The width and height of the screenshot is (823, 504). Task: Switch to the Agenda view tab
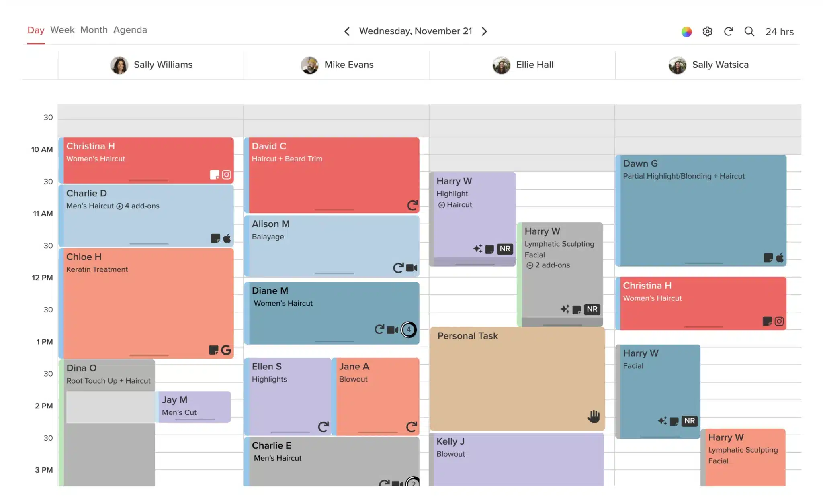130,30
